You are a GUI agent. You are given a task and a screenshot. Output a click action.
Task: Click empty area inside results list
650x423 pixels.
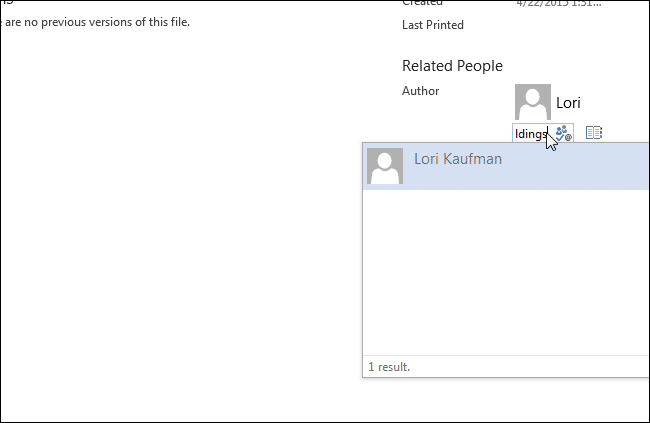point(505,270)
